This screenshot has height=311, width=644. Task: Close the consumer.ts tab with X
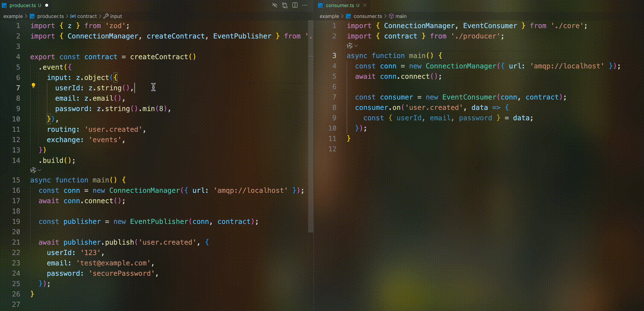(x=365, y=6)
